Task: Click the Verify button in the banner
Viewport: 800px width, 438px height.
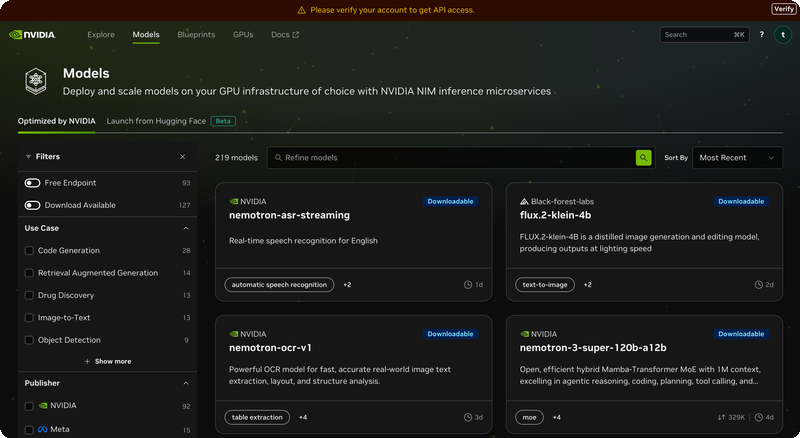Action: pos(784,9)
